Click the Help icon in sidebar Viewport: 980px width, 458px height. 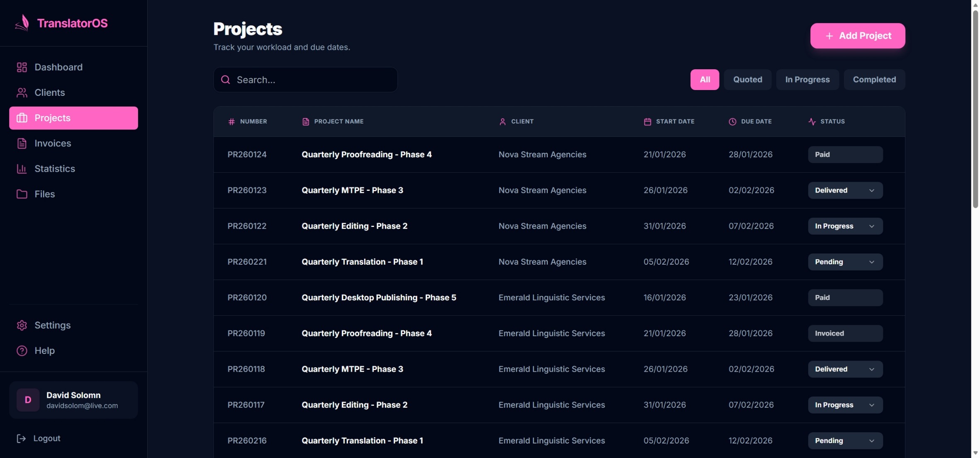(21, 351)
